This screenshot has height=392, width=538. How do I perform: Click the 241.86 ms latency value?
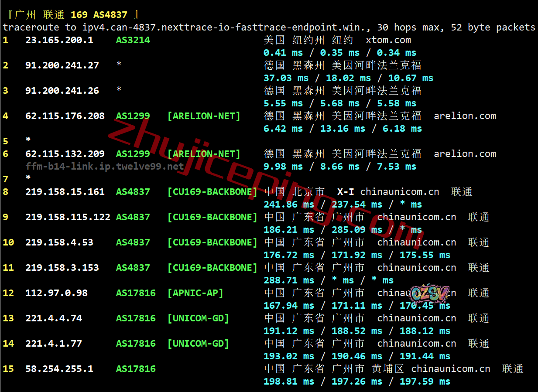tap(288, 205)
